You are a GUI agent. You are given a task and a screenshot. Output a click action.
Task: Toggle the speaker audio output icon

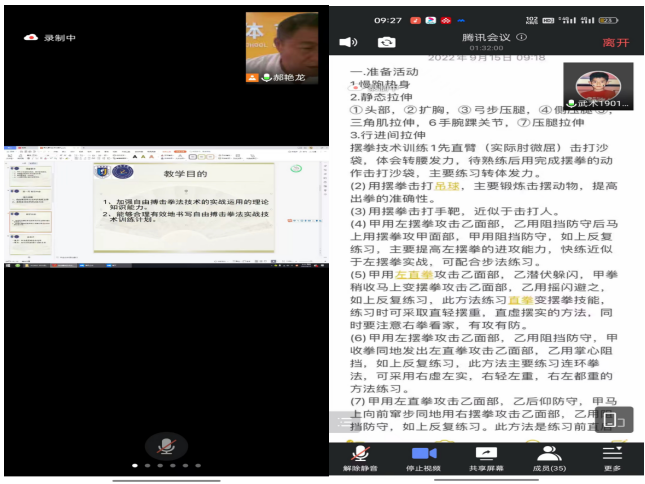coord(348,42)
